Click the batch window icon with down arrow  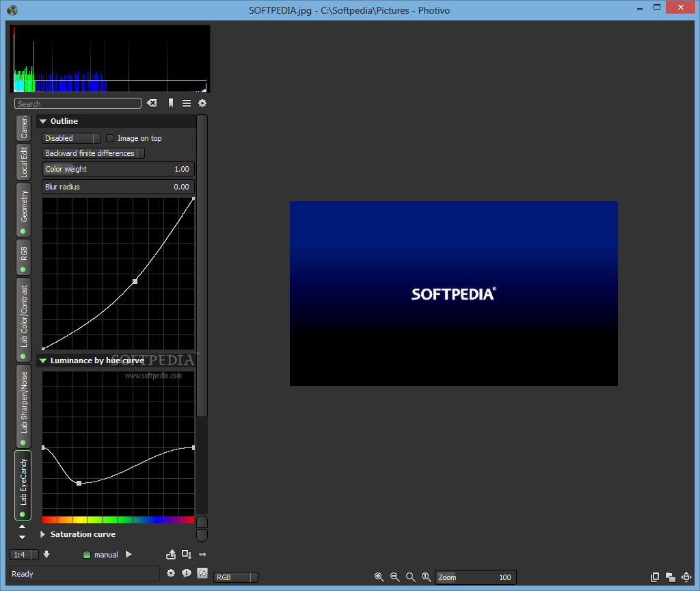click(187, 554)
